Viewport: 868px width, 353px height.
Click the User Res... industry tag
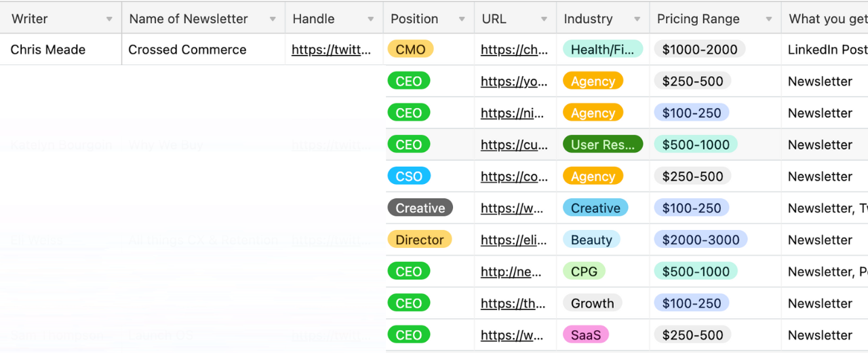602,145
